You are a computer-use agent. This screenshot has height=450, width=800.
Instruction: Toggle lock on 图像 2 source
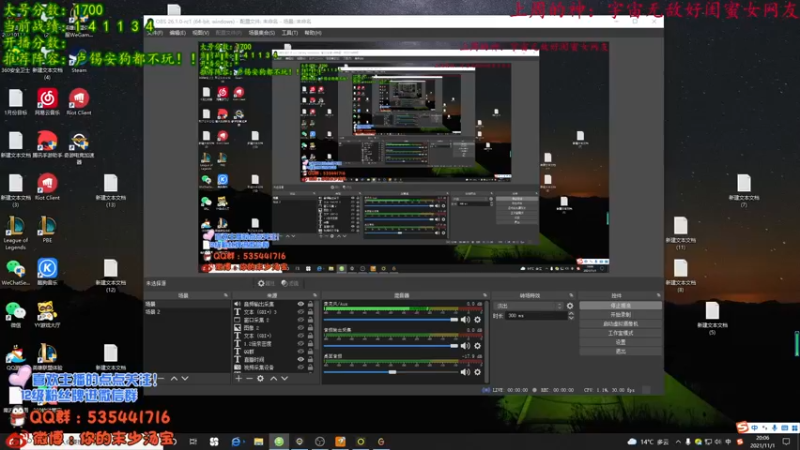(310, 328)
